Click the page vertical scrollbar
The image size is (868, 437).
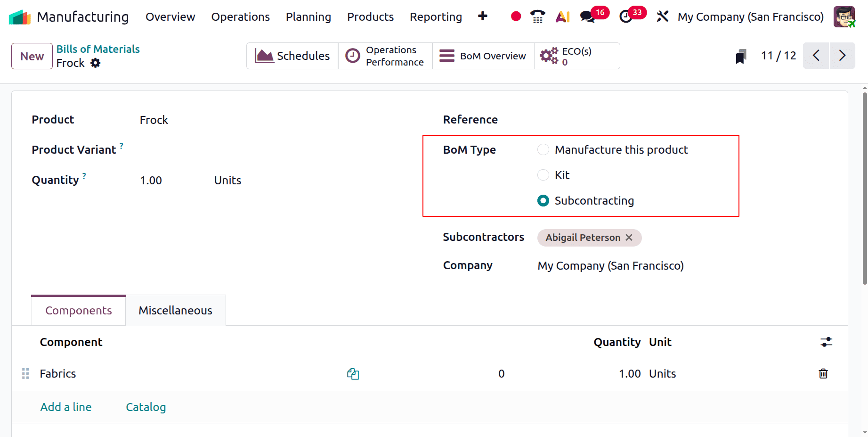coord(865,189)
